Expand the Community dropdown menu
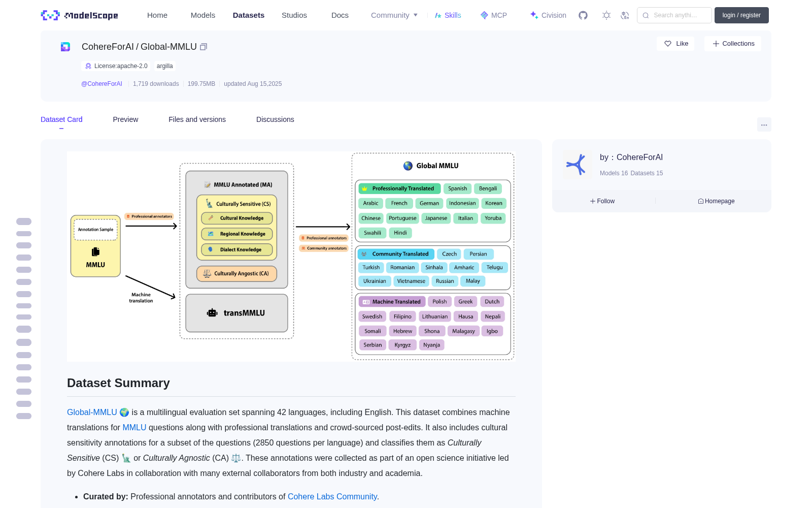Viewport: 812px width, 508px height. click(x=394, y=15)
